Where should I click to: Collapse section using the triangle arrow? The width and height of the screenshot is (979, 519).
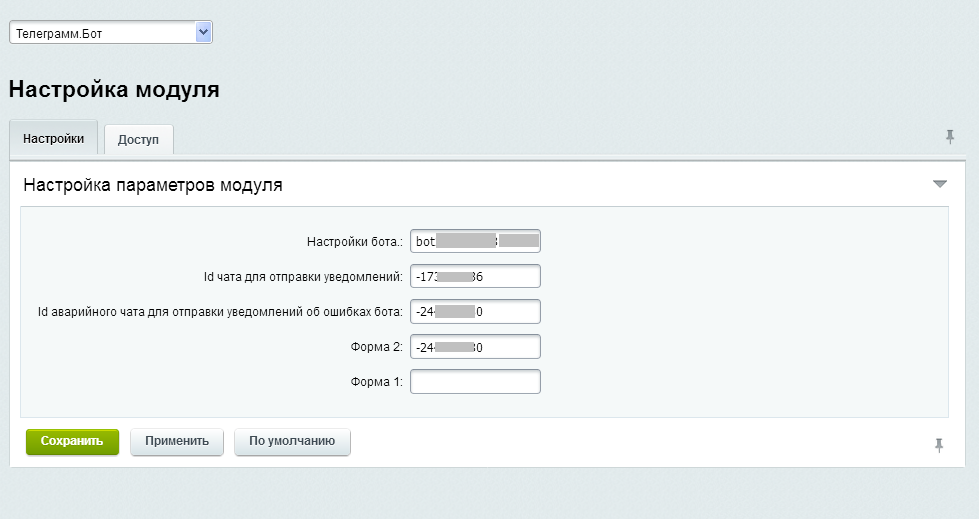coord(939,184)
